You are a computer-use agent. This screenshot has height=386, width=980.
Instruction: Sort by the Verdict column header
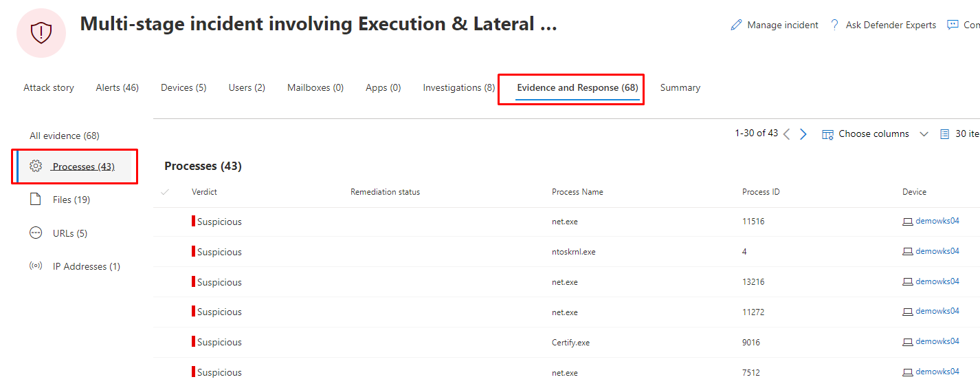[204, 192]
